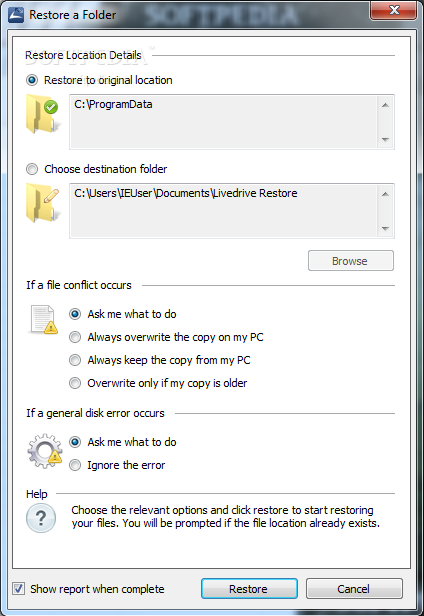Click the Help question mark icon
This screenshot has width=424, height=616.
41,518
